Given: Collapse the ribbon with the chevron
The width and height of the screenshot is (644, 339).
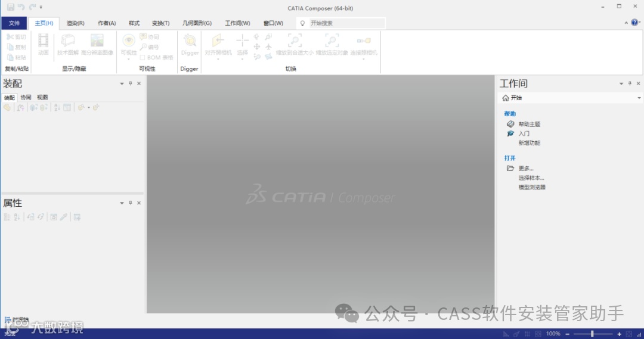Looking at the screenshot, I should (x=626, y=23).
